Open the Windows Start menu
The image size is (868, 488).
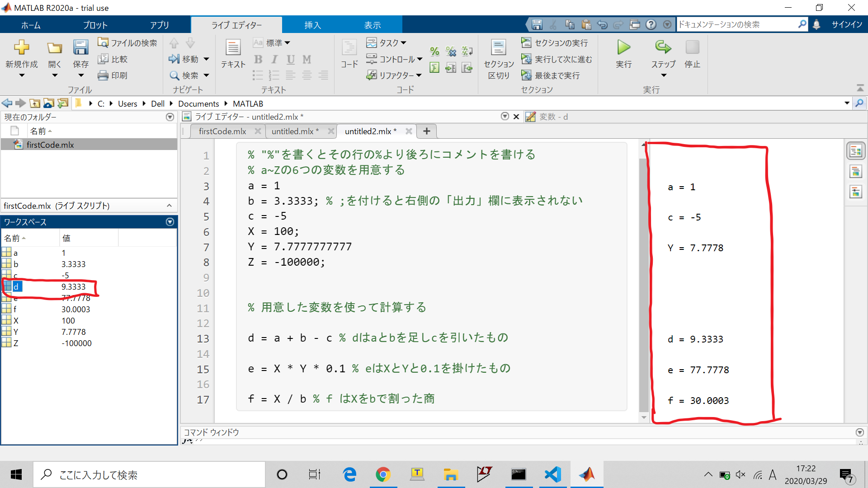pyautogui.click(x=16, y=474)
